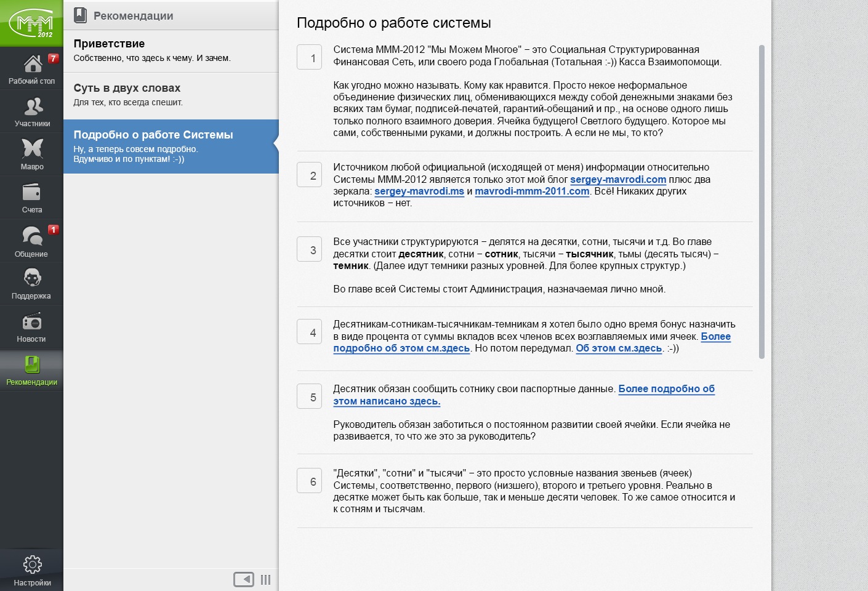Click the three vertical bars icon
This screenshot has height=591, width=868.
265,579
